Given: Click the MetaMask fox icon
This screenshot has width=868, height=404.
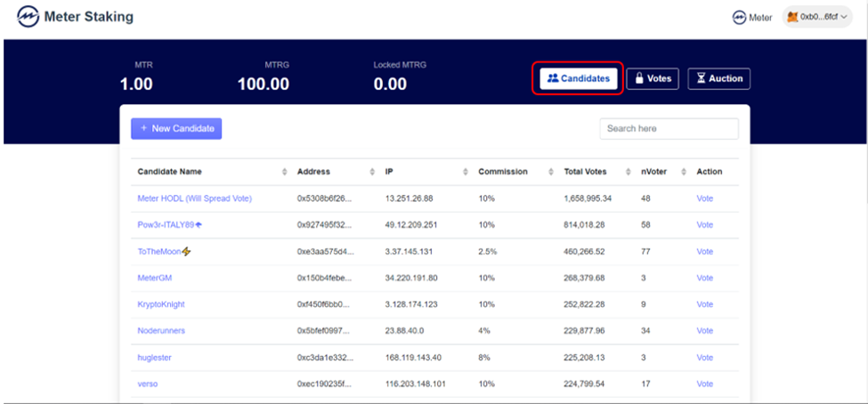Looking at the screenshot, I should (x=792, y=17).
